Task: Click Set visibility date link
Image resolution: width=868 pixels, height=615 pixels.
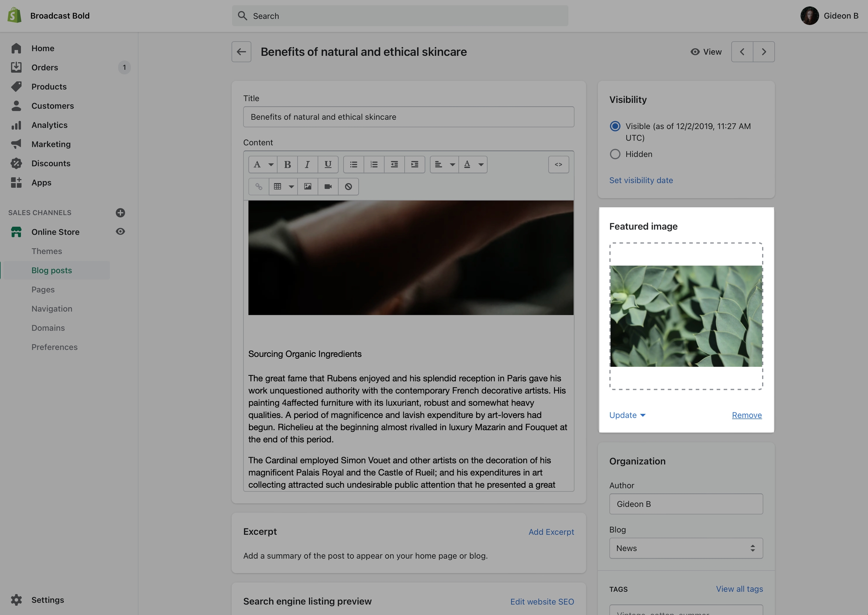Action: click(641, 180)
